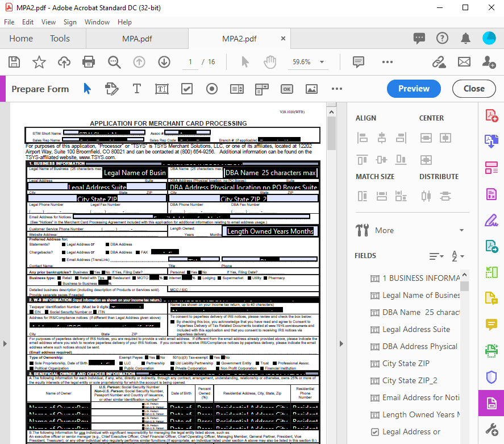This screenshot has height=444, width=504.
Task: Add a check box field
Action: coord(187,89)
